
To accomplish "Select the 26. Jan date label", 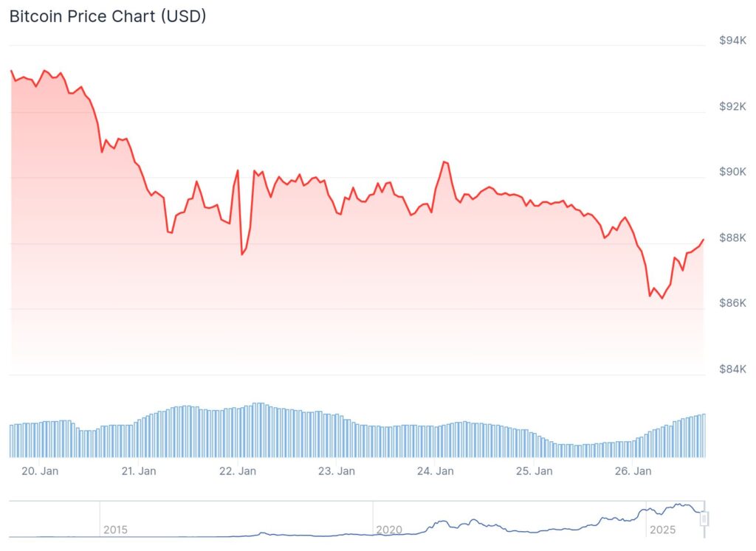I will pyautogui.click(x=633, y=471).
